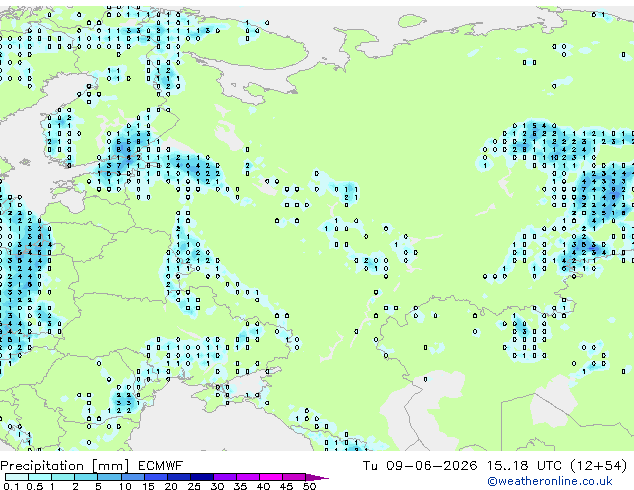The image size is (634, 490).
Task: Click the 'ECMWF' model label
Action: 161,466
